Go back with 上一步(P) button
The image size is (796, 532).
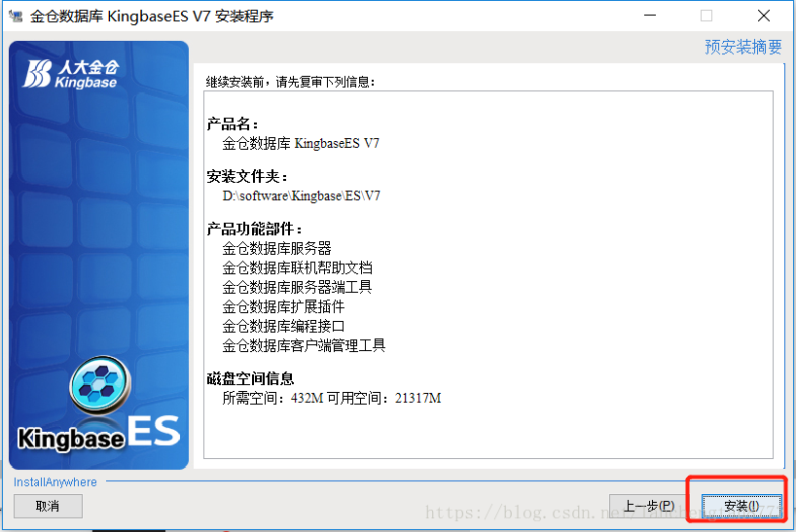point(648,506)
